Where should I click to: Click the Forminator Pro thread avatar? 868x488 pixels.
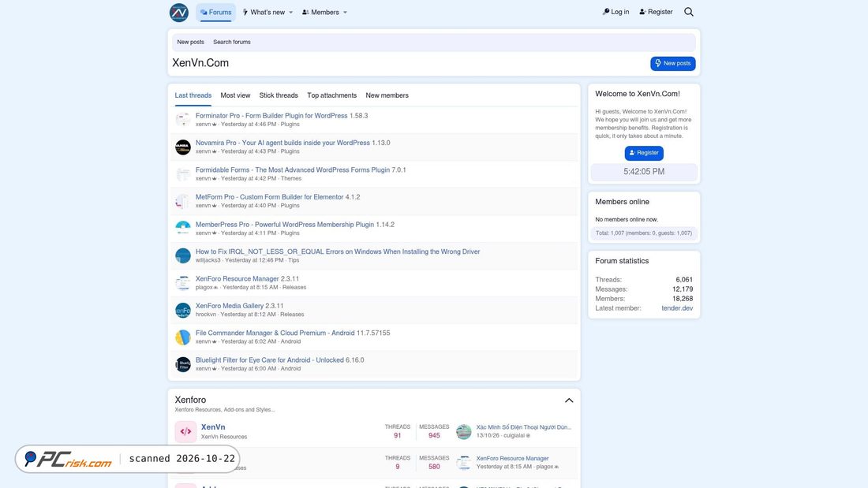(x=183, y=120)
